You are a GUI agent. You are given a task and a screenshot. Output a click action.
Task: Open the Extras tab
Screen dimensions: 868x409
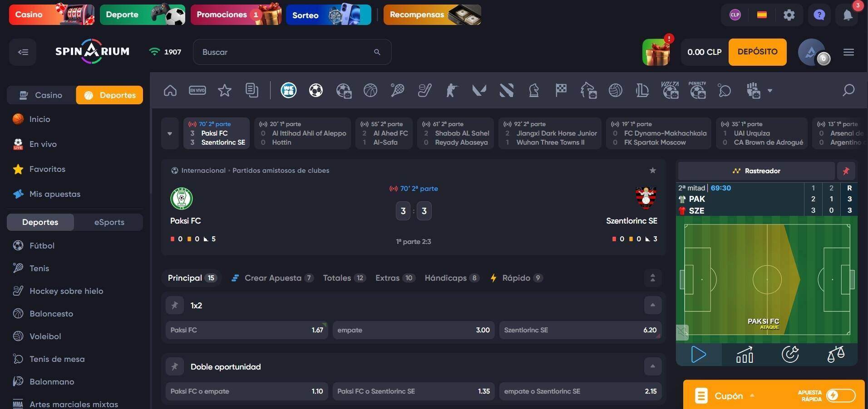395,278
